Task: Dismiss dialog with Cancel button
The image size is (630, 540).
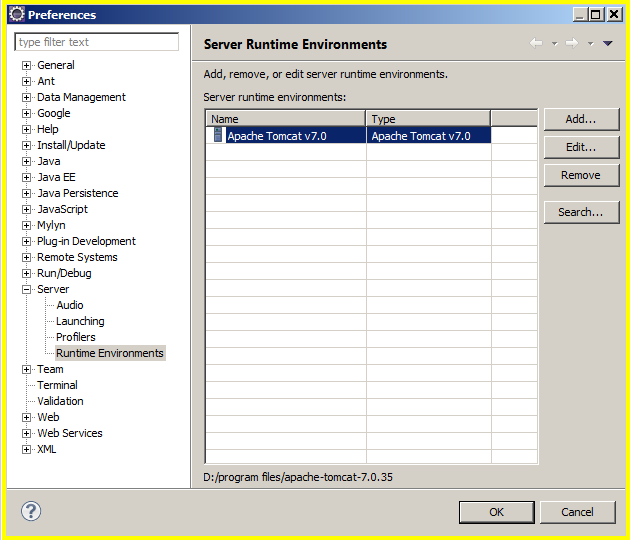Action: [577, 512]
